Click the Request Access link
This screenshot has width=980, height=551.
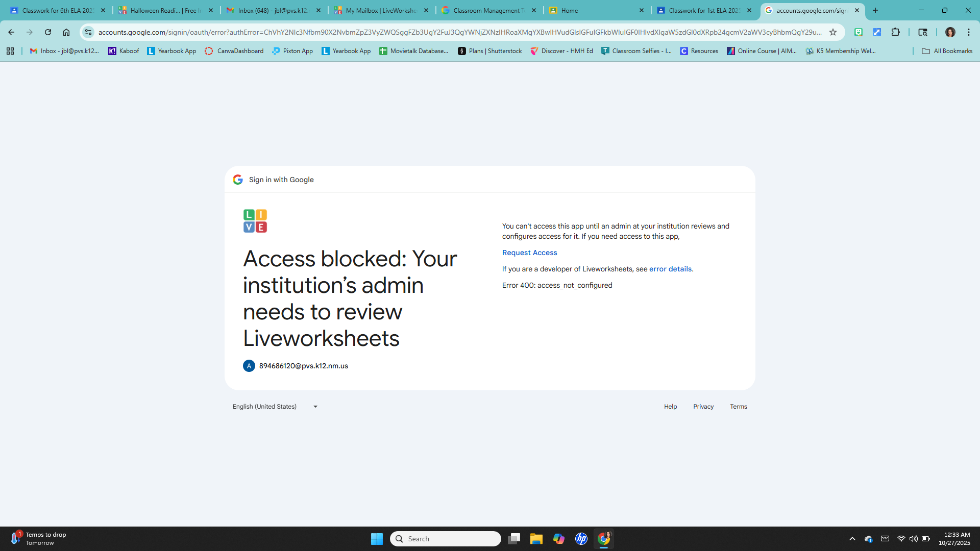coord(529,253)
